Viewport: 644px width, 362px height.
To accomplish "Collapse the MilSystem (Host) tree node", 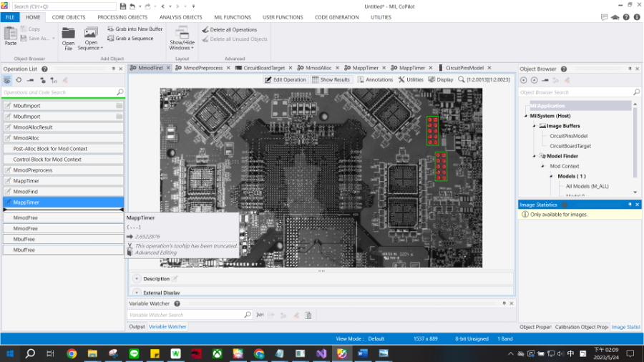I will pos(526,116).
